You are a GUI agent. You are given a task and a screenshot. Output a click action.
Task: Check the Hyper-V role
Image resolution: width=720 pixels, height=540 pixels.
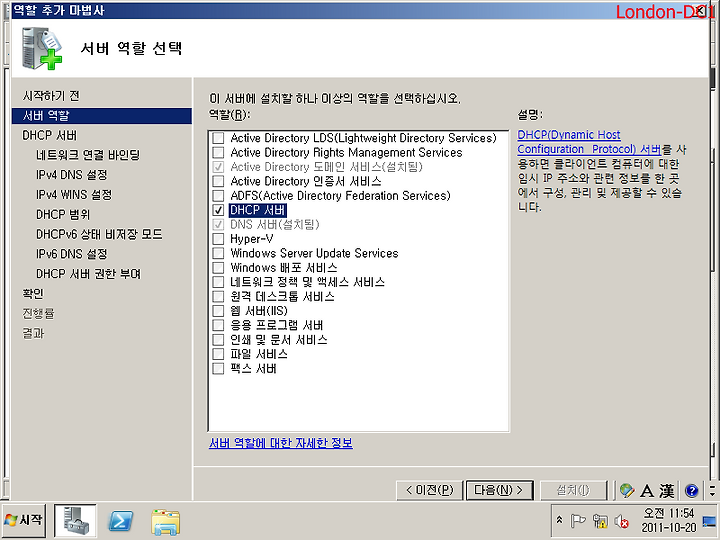click(x=218, y=239)
